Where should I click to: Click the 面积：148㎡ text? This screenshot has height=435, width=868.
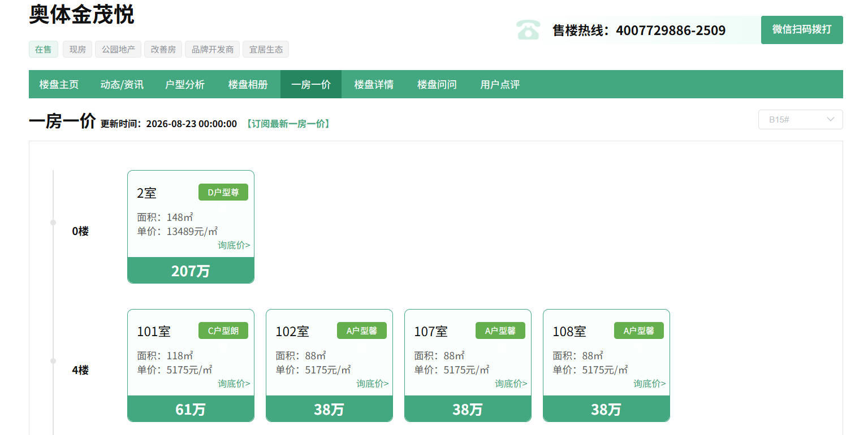165,217
